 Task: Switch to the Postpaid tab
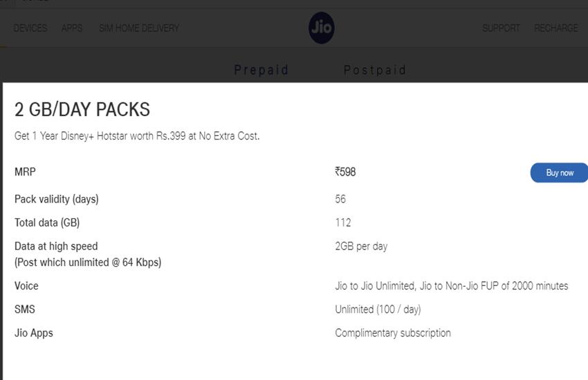click(x=375, y=70)
